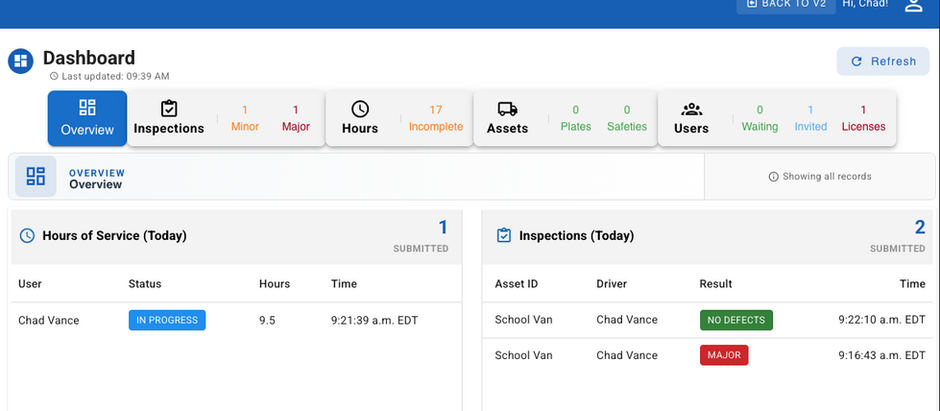Image resolution: width=940 pixels, height=411 pixels.
Task: Click the Overview panel grid icon
Action: [x=36, y=176]
